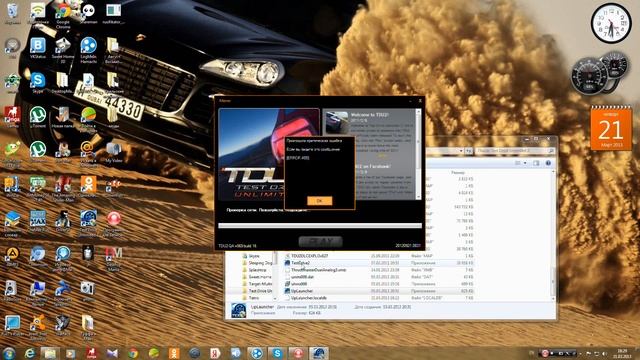Click the launcher's network check progress bar
The width and height of the screenshot is (640, 360).
tap(320, 225)
